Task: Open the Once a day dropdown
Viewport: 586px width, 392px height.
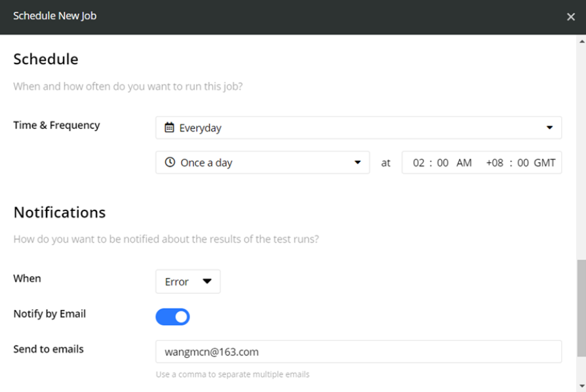Action: pos(262,163)
